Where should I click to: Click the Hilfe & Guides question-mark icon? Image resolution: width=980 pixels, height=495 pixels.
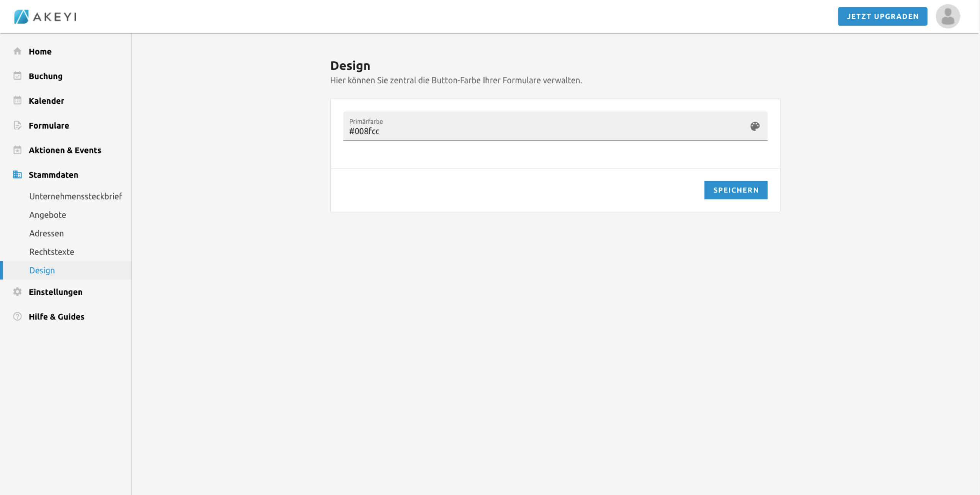pos(17,317)
